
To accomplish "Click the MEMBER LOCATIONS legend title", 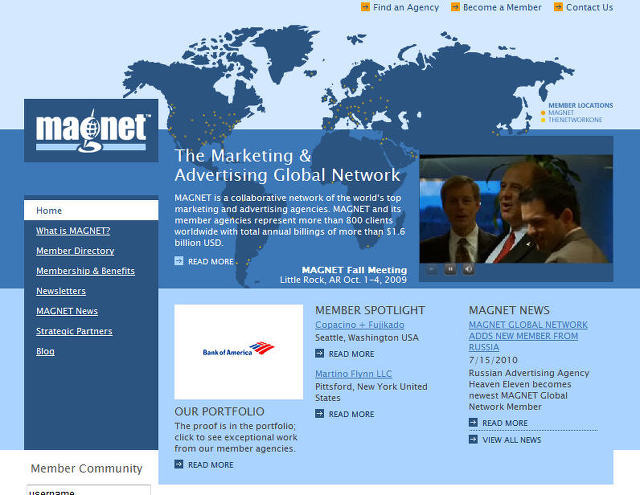I will pos(580,105).
